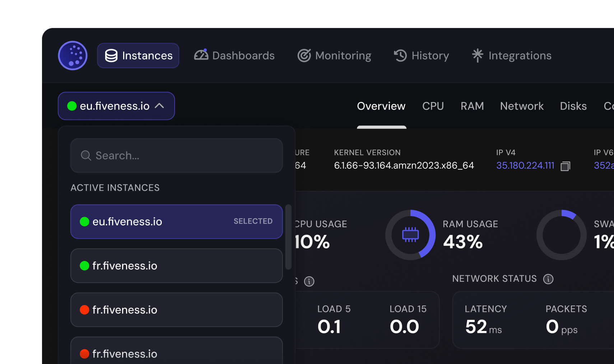Click the Swap usage circular gauge
Image resolution: width=614 pixels, height=364 pixels.
point(562,235)
